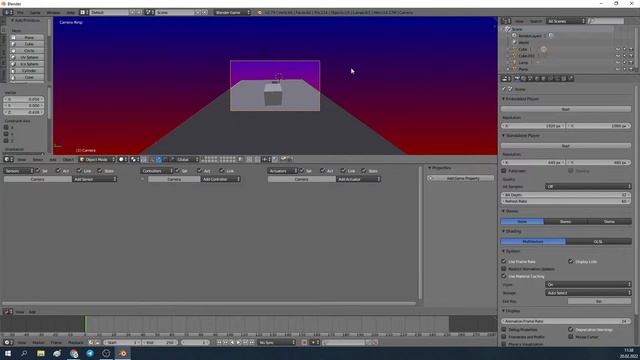Toggle the Actuators State checkbox
The width and height of the screenshot is (640, 360).
pos(364,171)
